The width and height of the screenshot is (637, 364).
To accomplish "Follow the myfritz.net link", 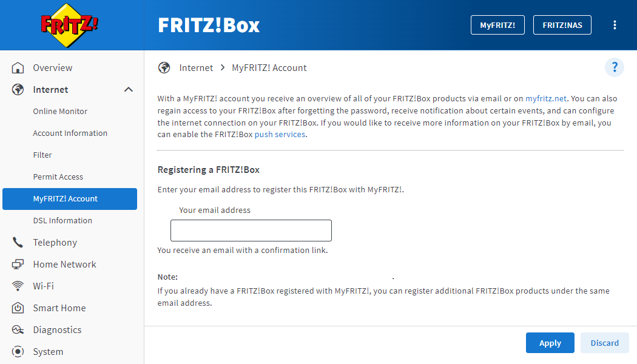I will click(x=546, y=98).
